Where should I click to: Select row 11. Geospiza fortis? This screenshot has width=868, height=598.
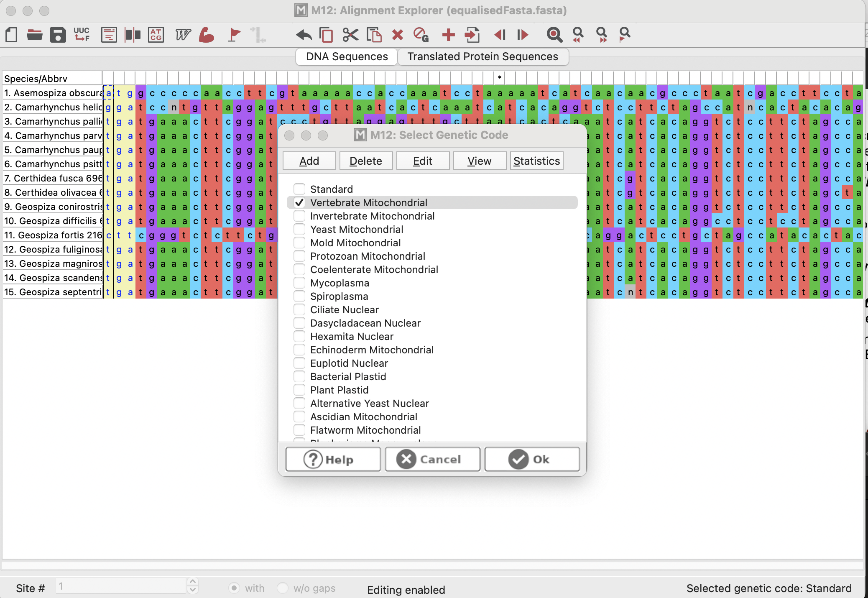pyautogui.click(x=53, y=235)
